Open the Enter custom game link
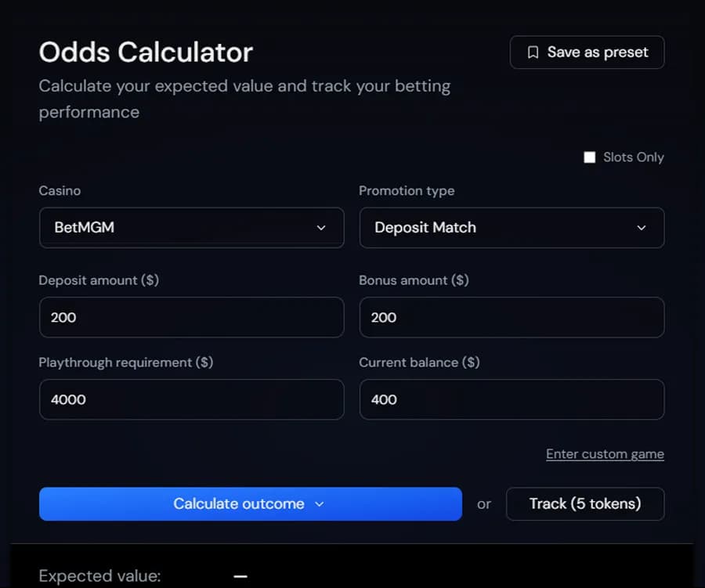Image resolution: width=705 pixels, height=588 pixels. (605, 453)
